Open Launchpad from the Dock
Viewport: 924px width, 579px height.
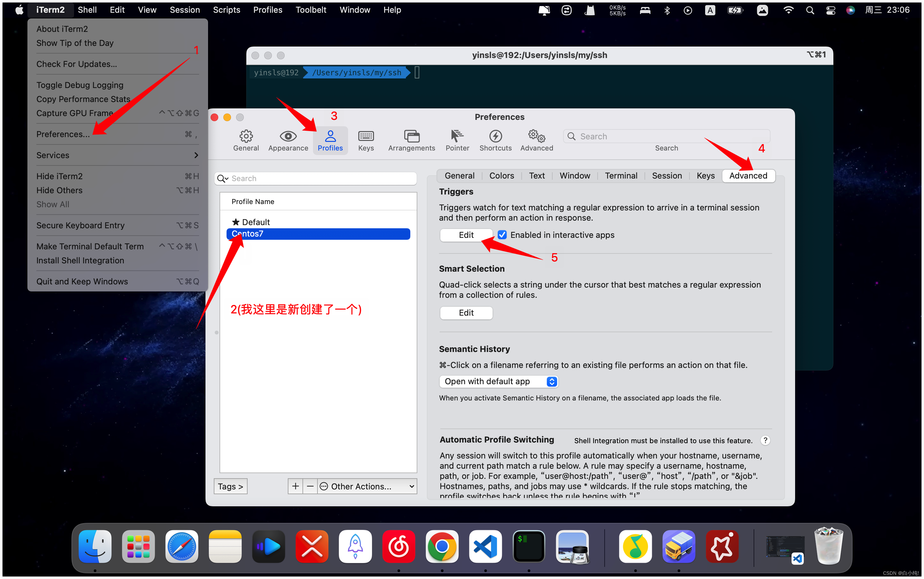pos(138,546)
